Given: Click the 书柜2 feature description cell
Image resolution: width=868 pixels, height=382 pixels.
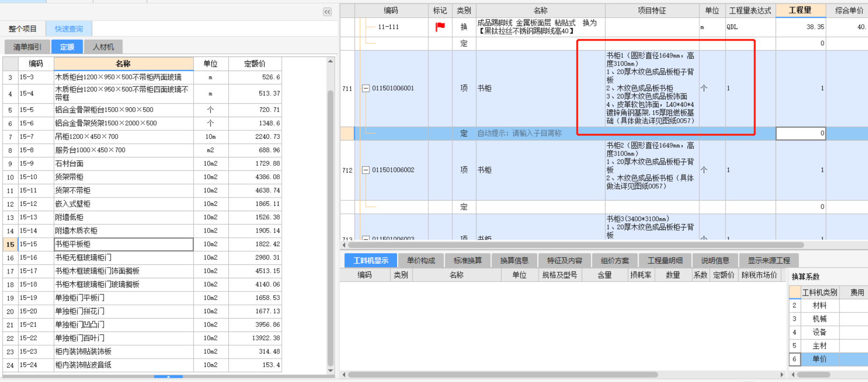Looking at the screenshot, I should pyautogui.click(x=652, y=170).
